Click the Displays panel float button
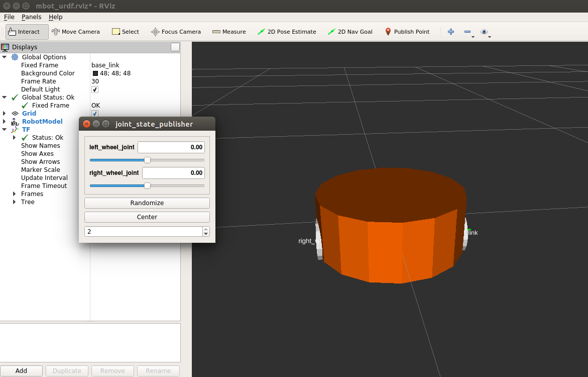 (175, 47)
